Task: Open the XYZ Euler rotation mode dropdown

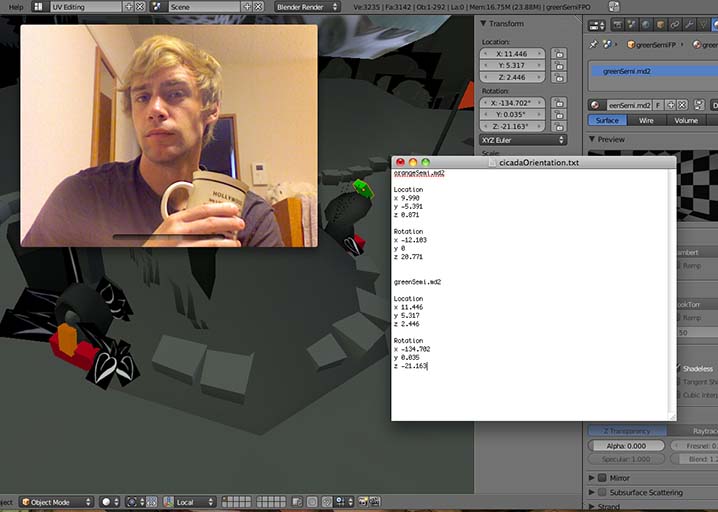Action: click(524, 140)
